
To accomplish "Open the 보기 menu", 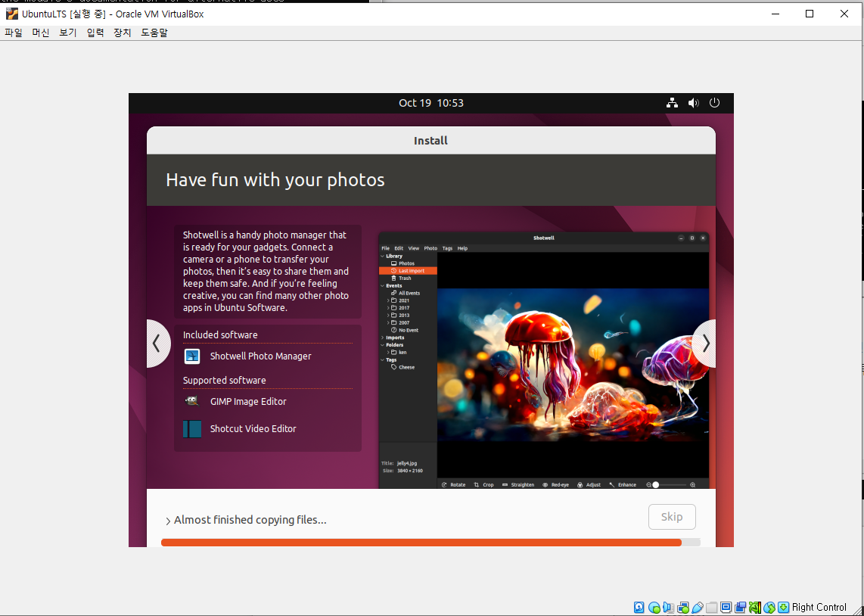I will pyautogui.click(x=68, y=33).
